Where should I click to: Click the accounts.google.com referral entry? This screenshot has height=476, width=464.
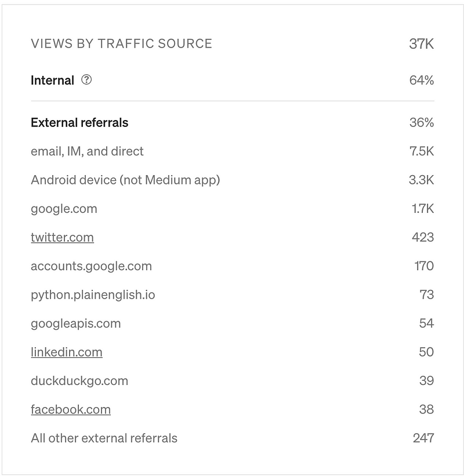tap(91, 266)
